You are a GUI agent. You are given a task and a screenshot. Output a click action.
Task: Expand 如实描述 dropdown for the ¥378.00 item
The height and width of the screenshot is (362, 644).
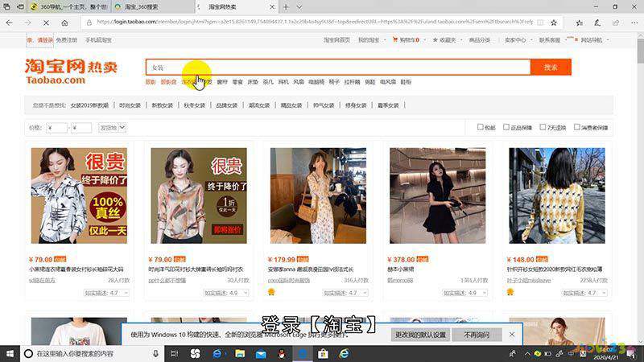(464, 293)
